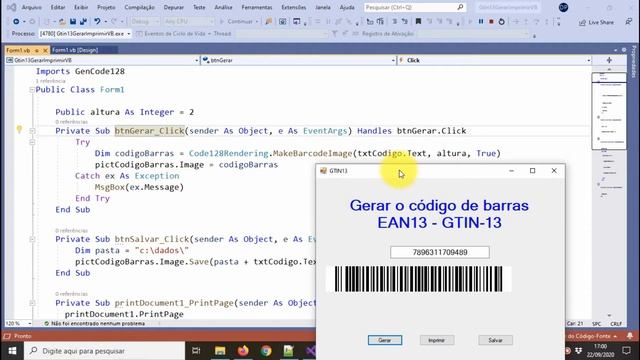Click the Save file icon in the toolbar
This screenshot has height=360, width=640.
(x=73, y=21)
